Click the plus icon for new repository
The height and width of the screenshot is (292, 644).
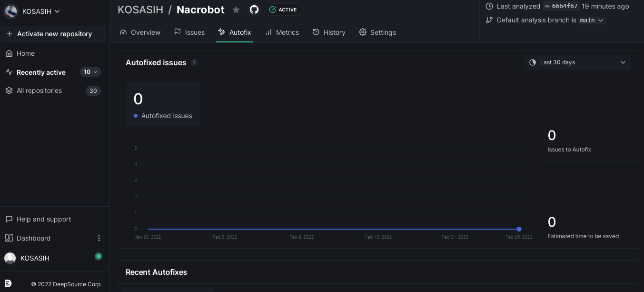pos(10,34)
